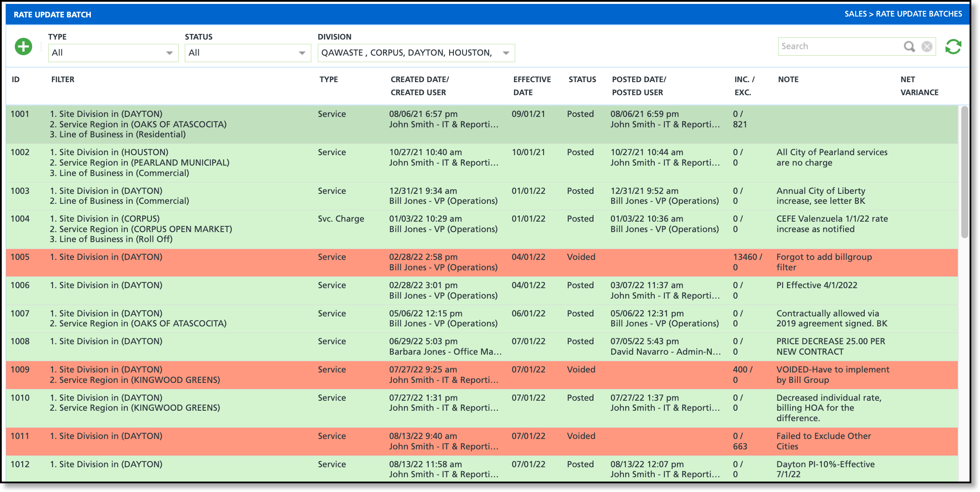Select batch row 1001

pos(20,114)
